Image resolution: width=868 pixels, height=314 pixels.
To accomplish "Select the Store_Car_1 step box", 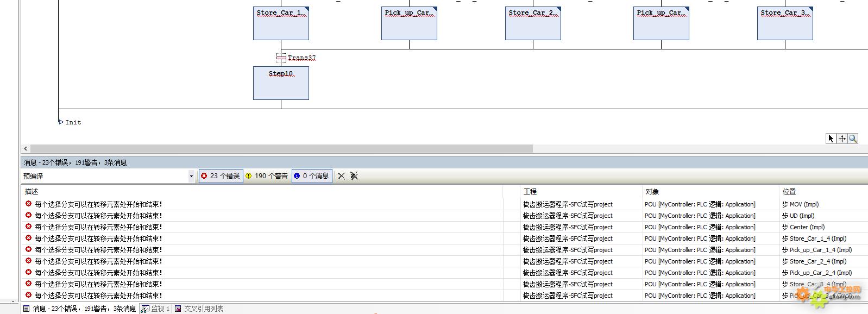I will 281,23.
